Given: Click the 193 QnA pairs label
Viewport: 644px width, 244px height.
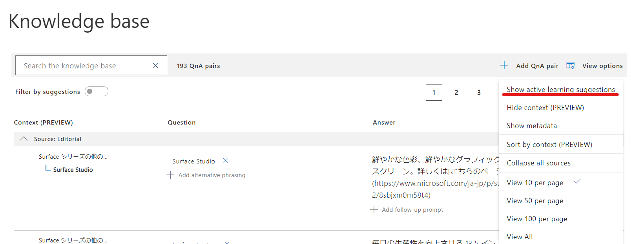Looking at the screenshot, I should coord(198,66).
